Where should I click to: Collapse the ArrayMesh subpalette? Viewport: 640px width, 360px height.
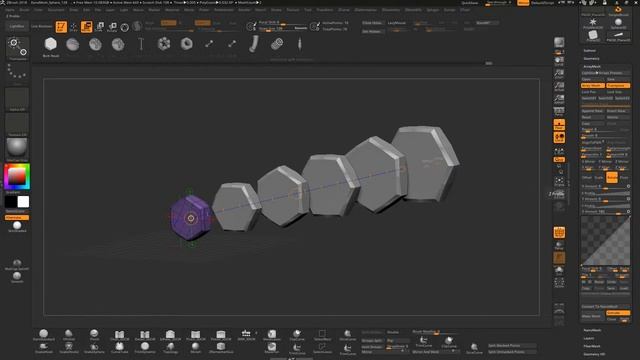(x=592, y=67)
